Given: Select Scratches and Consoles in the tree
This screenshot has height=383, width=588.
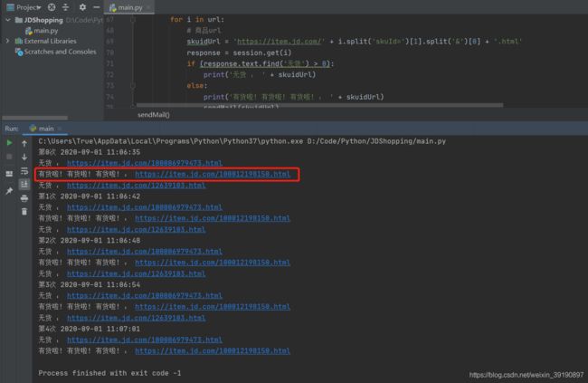Looking at the screenshot, I should [55, 52].
